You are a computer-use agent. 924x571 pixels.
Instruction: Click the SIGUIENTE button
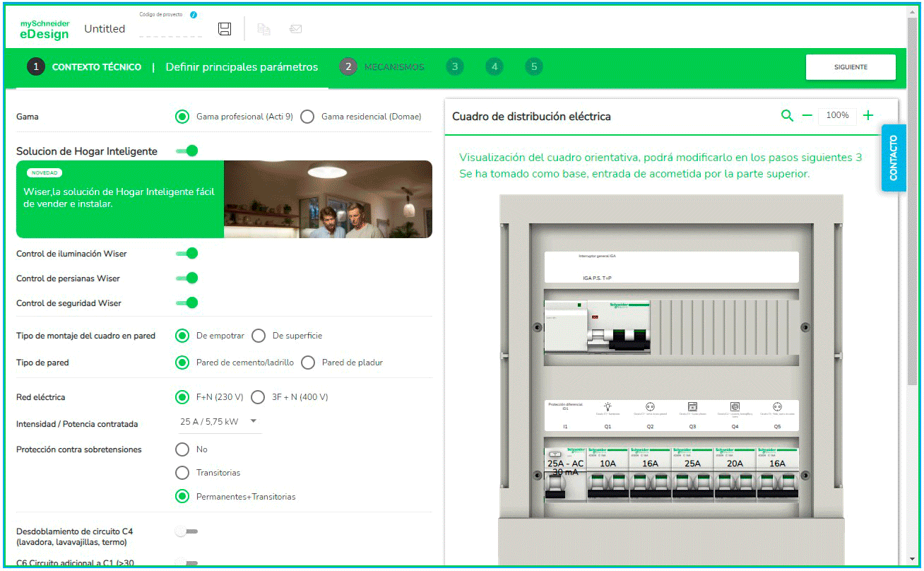point(851,67)
